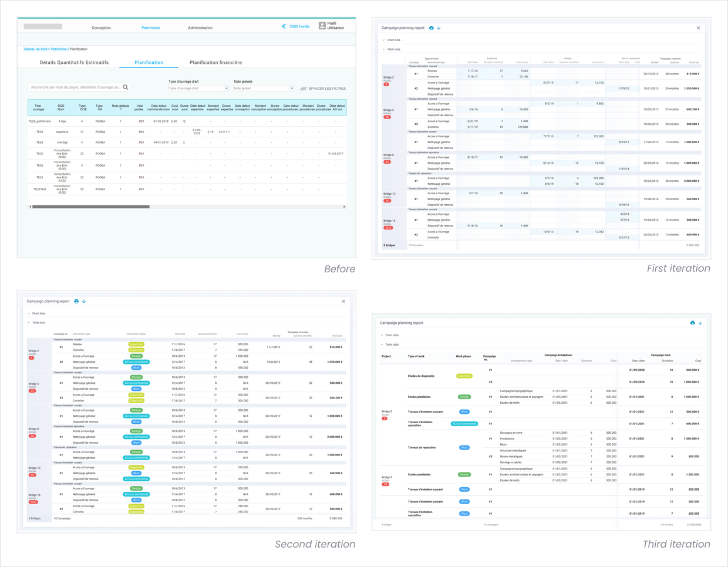Open the Profil utilisateur icon
This screenshot has height=567, width=728.
click(321, 25)
